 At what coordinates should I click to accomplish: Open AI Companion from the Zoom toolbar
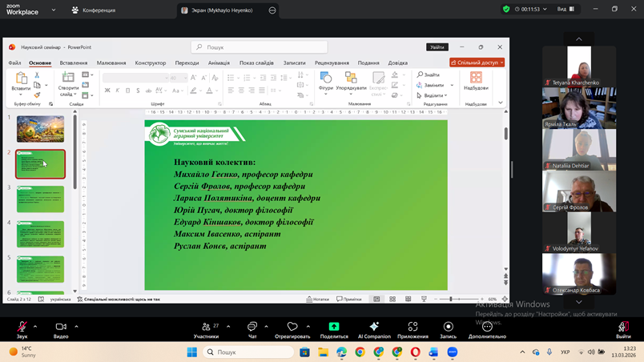pyautogui.click(x=374, y=327)
